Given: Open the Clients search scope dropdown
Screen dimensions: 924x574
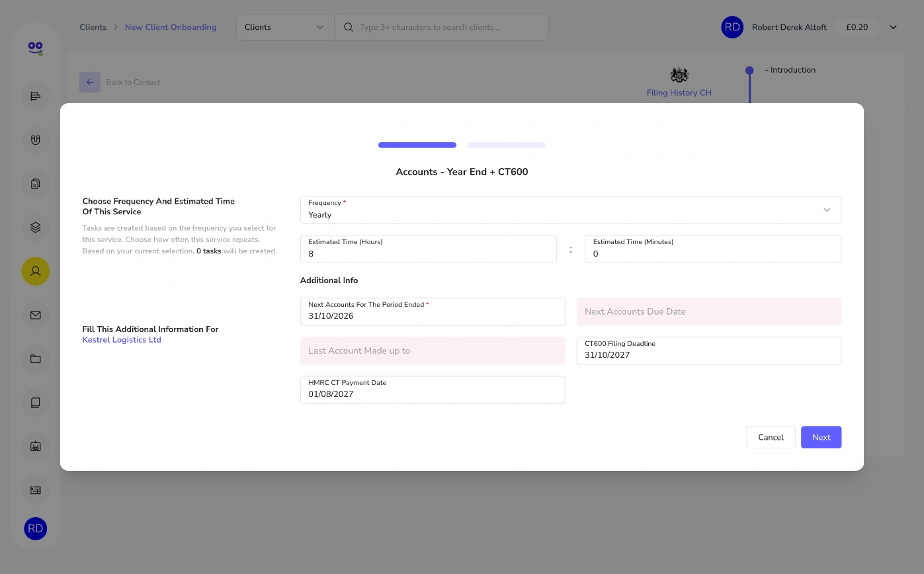Looking at the screenshot, I should (x=285, y=27).
